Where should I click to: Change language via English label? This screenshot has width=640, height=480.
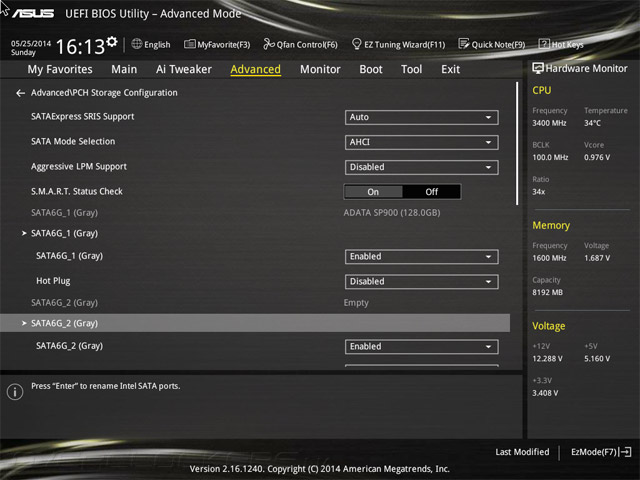(x=157, y=44)
